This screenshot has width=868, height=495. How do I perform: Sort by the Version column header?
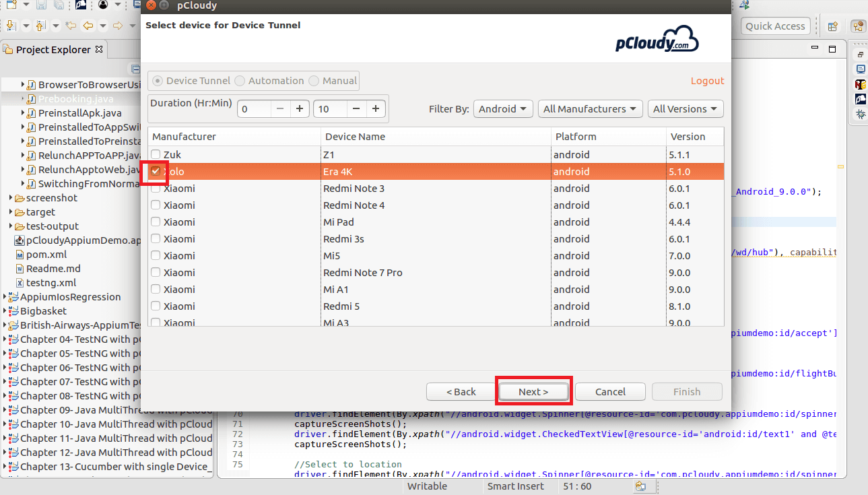click(695, 137)
